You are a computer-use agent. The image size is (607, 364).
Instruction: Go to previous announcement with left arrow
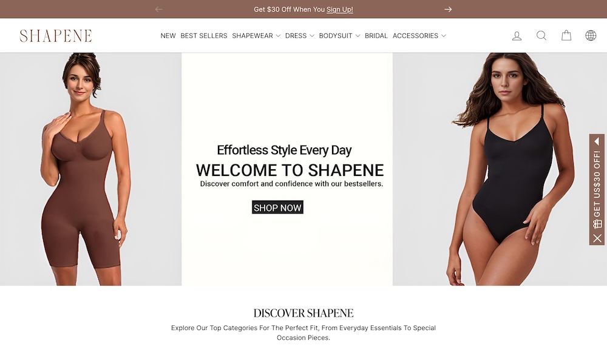(x=158, y=9)
